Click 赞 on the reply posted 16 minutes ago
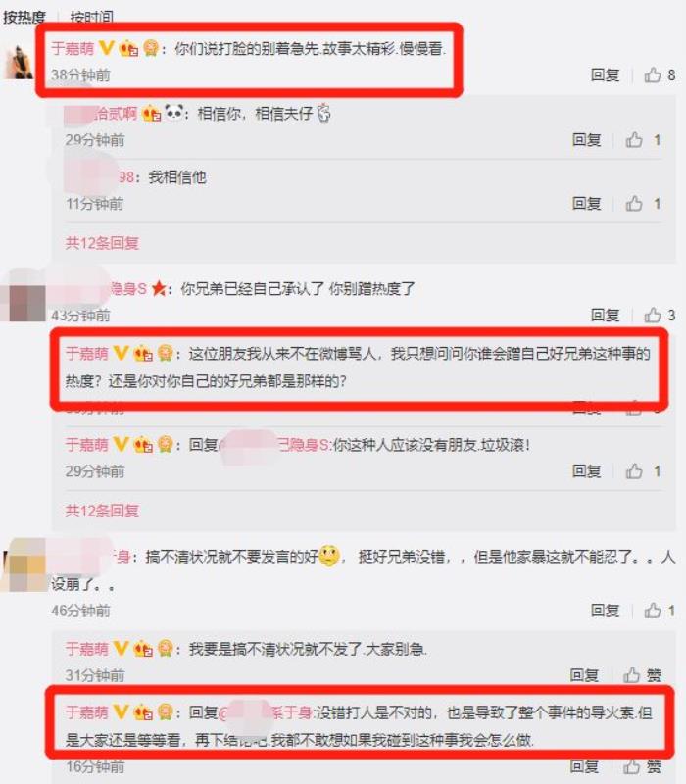Image resolution: width=686 pixels, height=784 pixels. pyautogui.click(x=642, y=766)
